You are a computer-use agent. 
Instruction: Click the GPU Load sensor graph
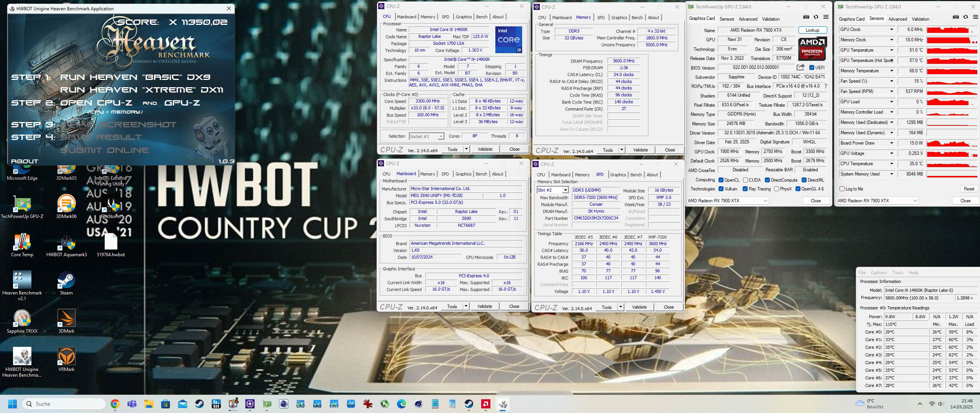(x=952, y=102)
